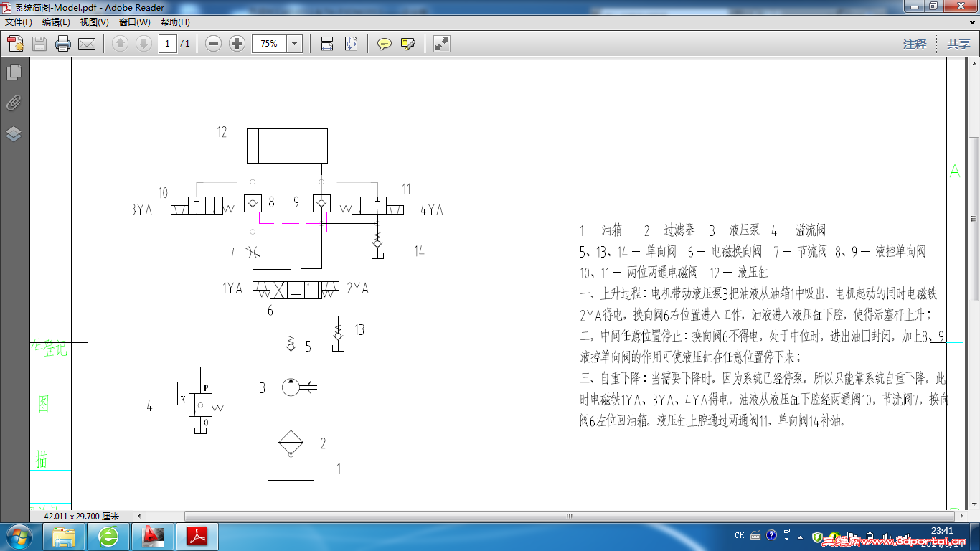The image size is (980, 551).
Task: Open the Attachments paperclip panel
Action: pos(13,102)
